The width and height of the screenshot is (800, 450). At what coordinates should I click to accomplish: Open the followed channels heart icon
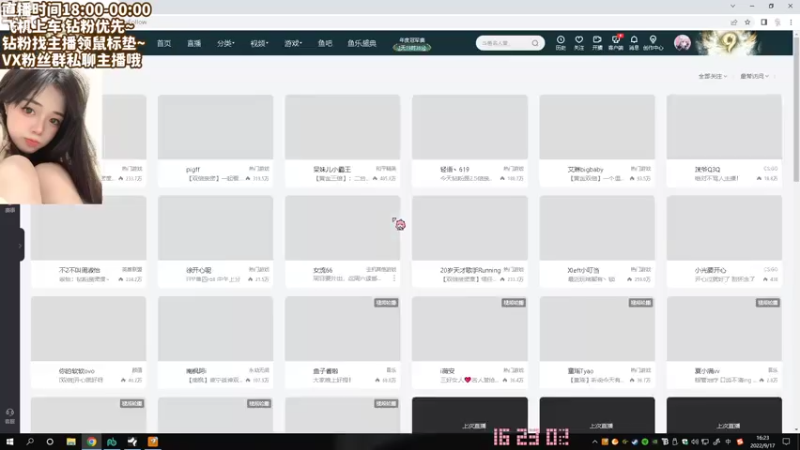pos(579,40)
